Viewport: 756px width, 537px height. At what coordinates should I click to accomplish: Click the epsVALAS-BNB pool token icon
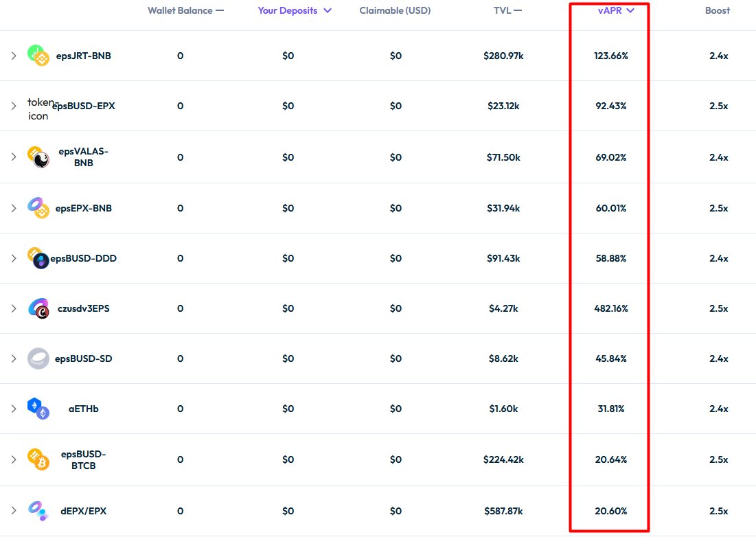pyautogui.click(x=38, y=157)
